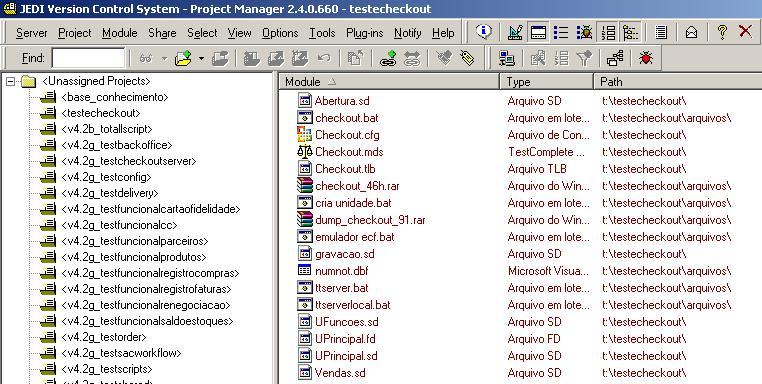The image size is (762, 384).
Task: Click the yellow label tag icon
Action: [x=467, y=59]
